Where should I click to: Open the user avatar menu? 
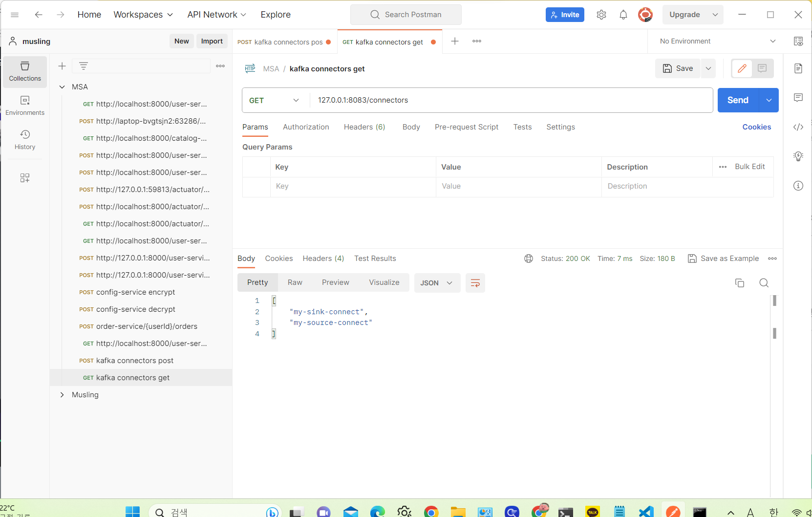645,15
